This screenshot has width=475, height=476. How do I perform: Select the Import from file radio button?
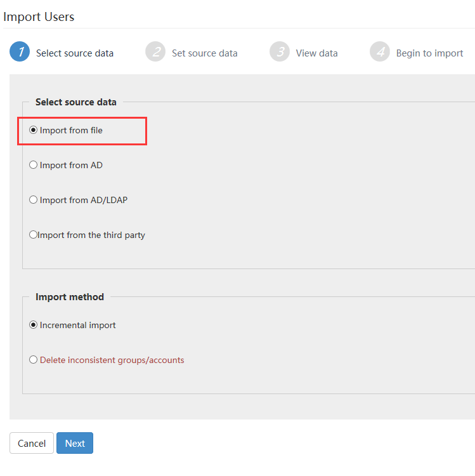coord(33,130)
